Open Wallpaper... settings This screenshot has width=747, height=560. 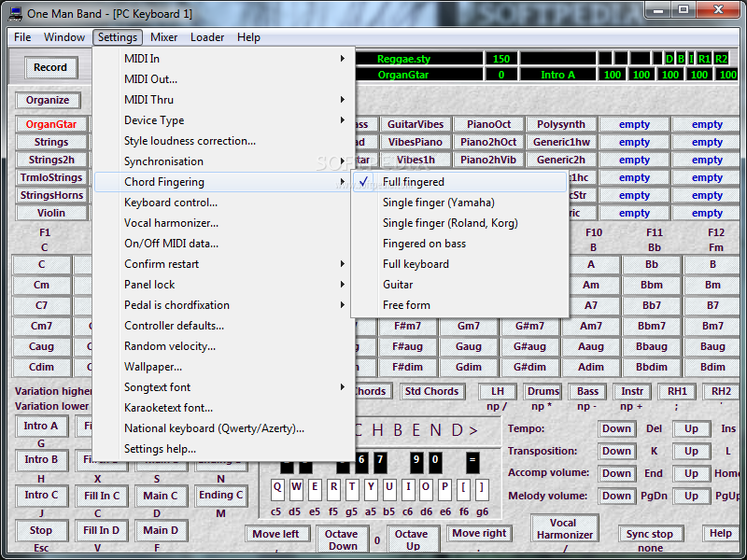(x=224, y=367)
